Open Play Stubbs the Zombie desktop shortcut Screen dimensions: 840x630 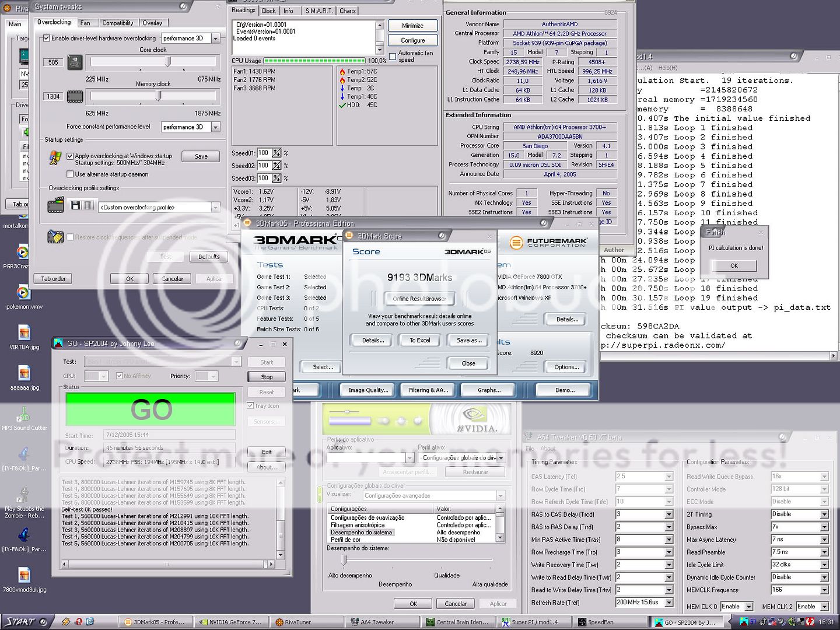[x=24, y=494]
